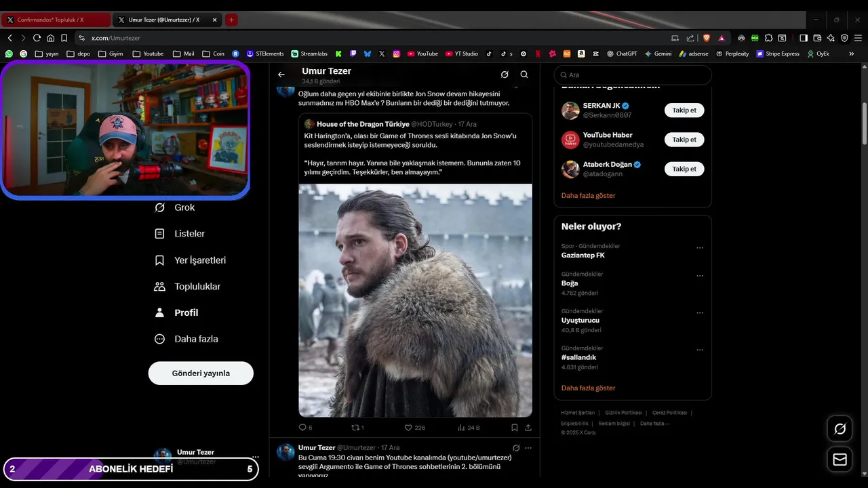
Task: Go back with the browser back arrow
Action: tap(9, 38)
